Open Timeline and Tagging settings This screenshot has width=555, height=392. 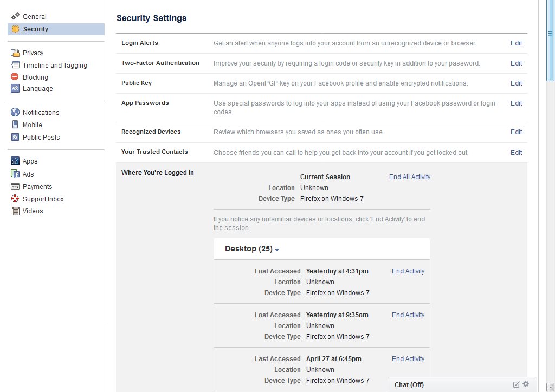click(x=55, y=65)
